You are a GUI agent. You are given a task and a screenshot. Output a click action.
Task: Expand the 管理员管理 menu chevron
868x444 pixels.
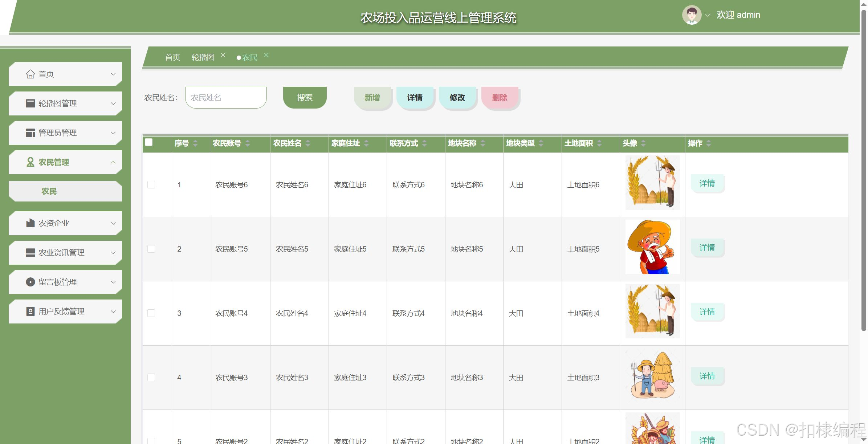[113, 133]
